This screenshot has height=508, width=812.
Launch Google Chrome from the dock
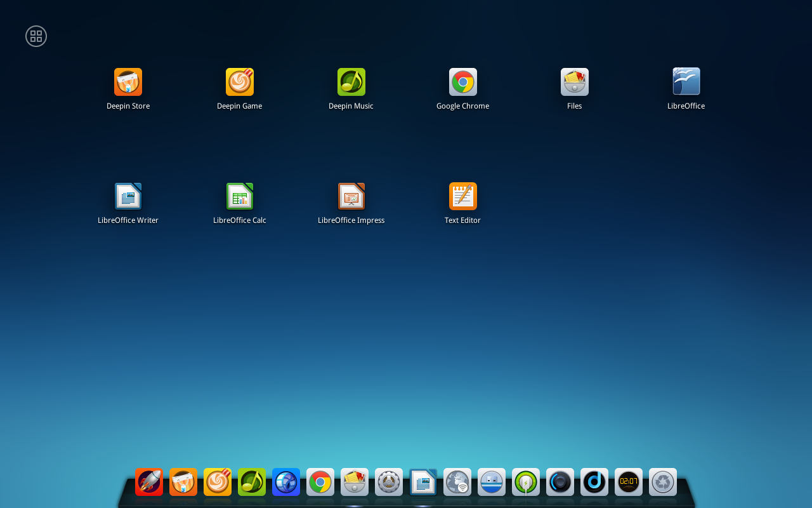point(320,482)
